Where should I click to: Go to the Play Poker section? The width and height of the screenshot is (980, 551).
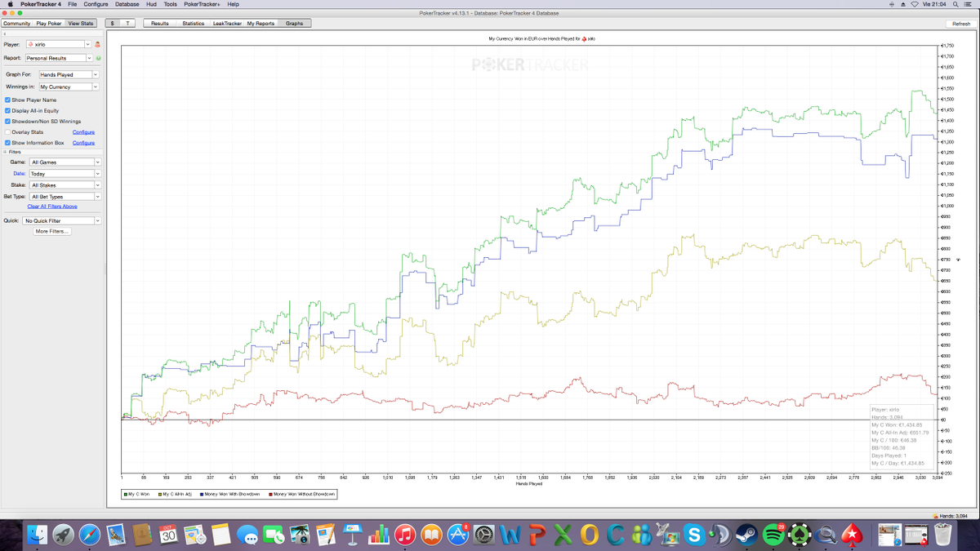pos(49,23)
